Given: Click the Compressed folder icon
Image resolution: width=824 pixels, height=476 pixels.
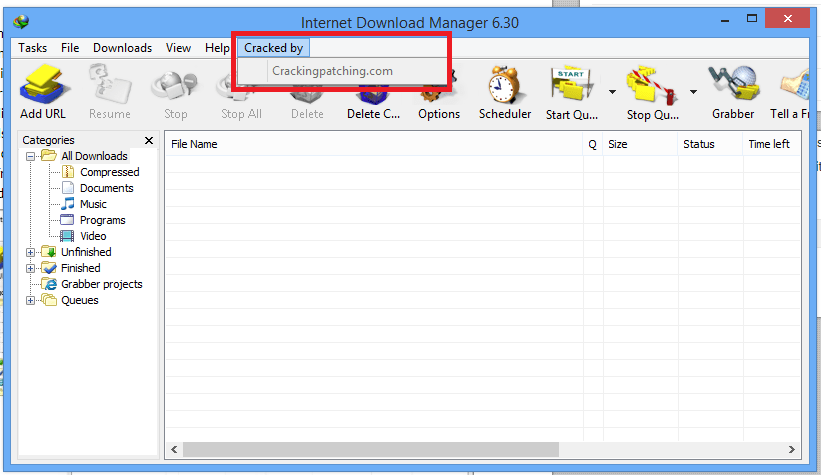Looking at the screenshot, I should tap(68, 172).
